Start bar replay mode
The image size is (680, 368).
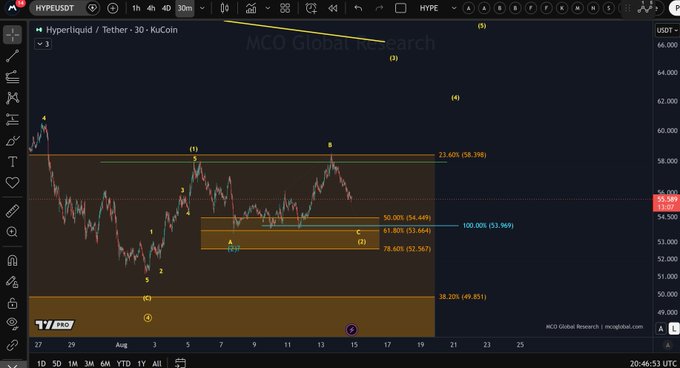333,8
